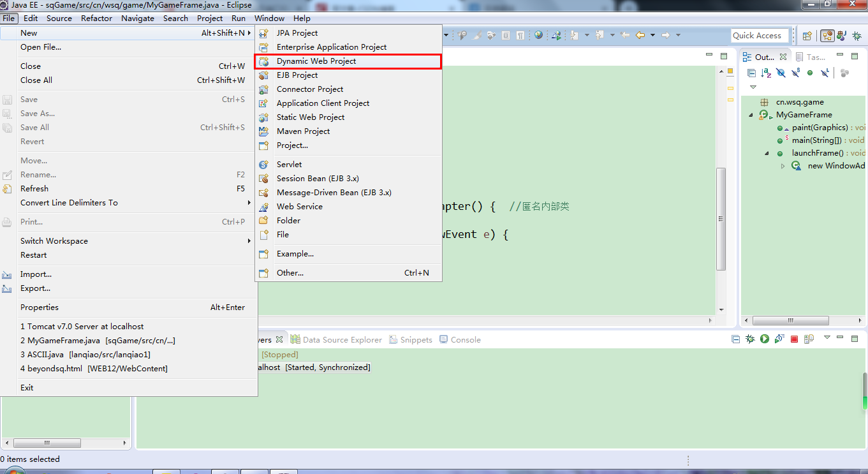Open Outline view menu triangle
The height and width of the screenshot is (474, 868).
click(x=753, y=87)
